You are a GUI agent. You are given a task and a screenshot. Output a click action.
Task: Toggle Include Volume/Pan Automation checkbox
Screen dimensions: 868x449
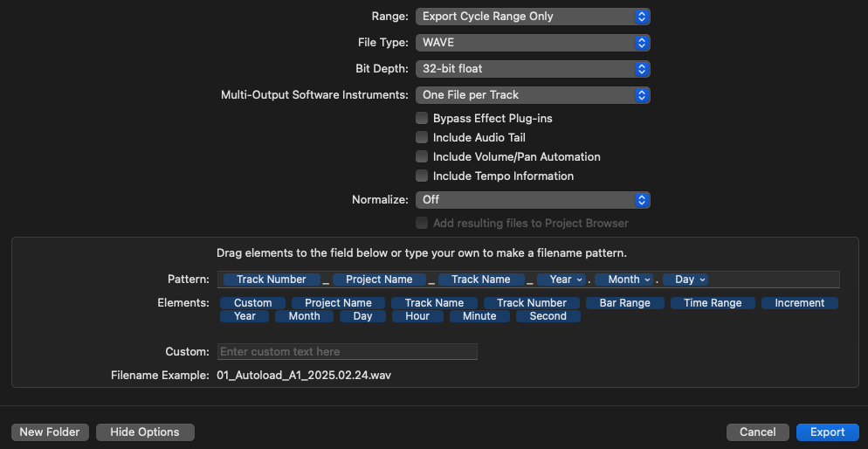click(x=422, y=156)
